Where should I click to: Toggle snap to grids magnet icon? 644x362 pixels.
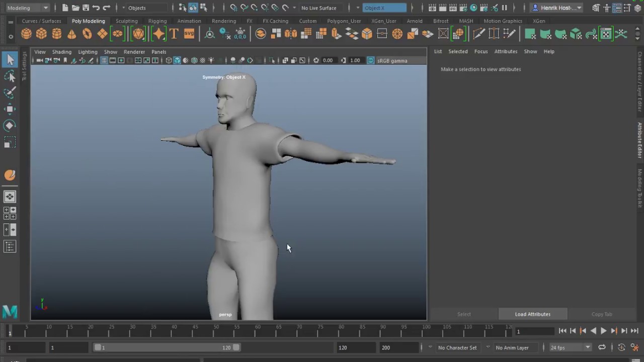(233, 8)
